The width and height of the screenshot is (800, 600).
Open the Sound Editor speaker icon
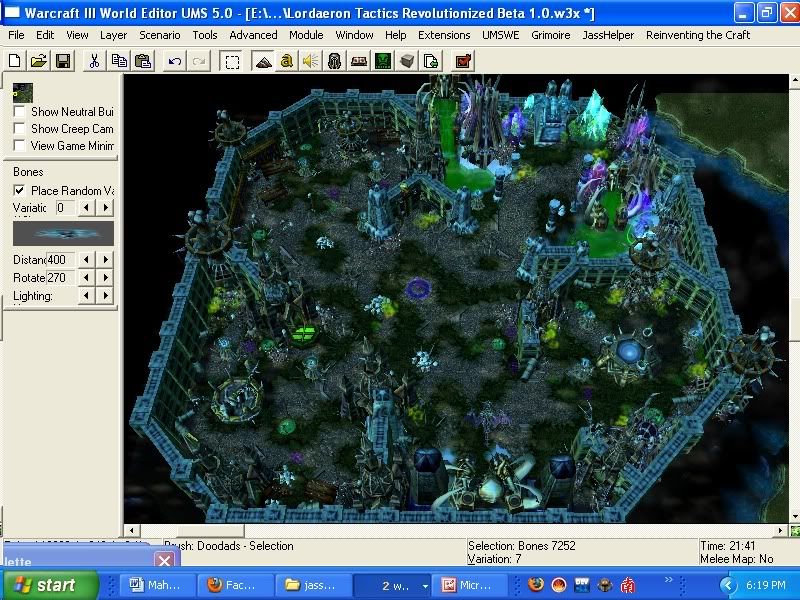tap(311, 61)
